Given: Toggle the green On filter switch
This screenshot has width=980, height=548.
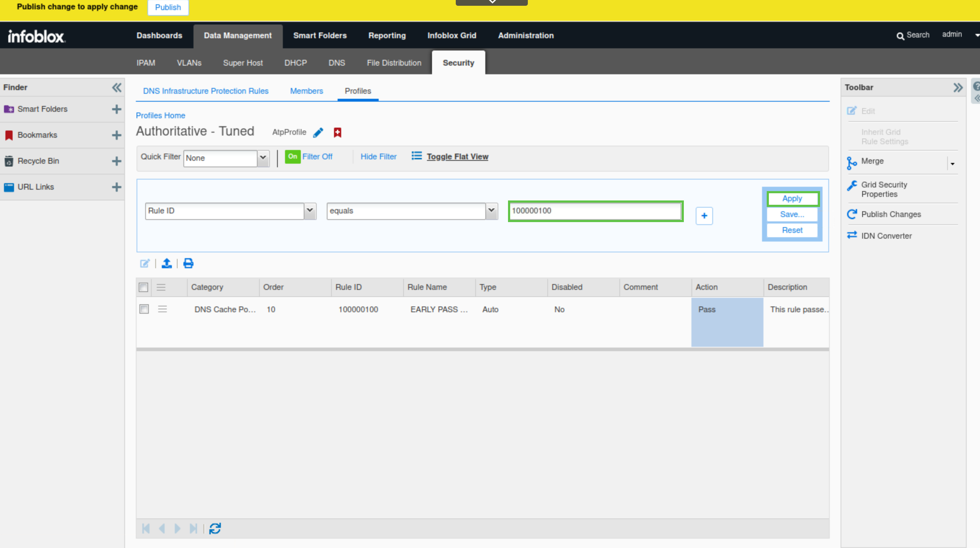Looking at the screenshot, I should click(292, 156).
